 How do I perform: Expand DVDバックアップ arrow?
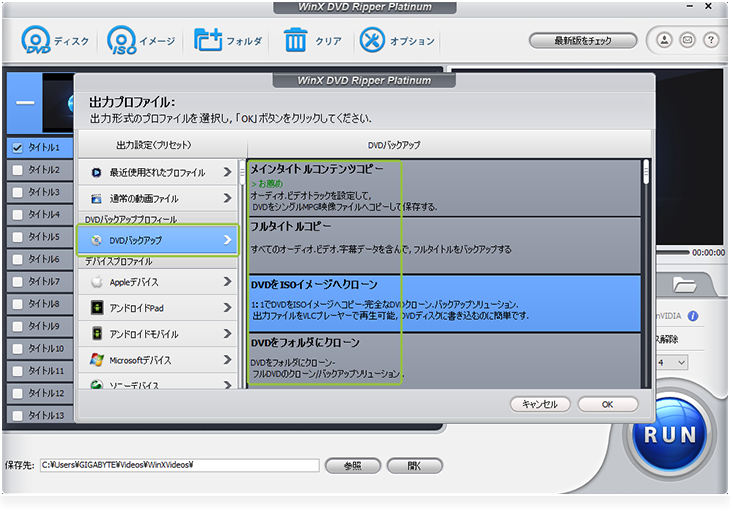[x=227, y=240]
